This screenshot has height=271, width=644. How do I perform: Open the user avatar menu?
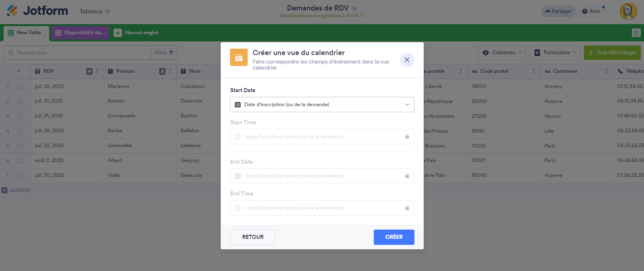coord(628,12)
